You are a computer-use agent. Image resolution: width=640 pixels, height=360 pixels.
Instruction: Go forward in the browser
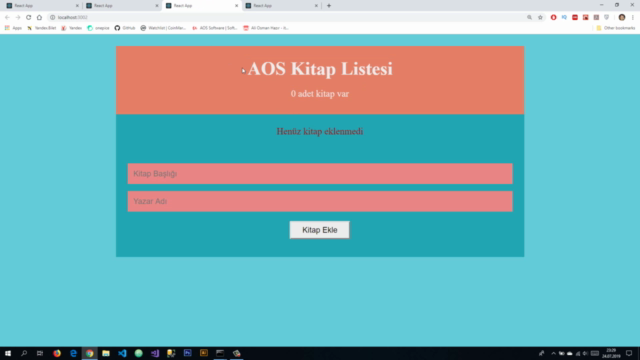tap(18, 17)
